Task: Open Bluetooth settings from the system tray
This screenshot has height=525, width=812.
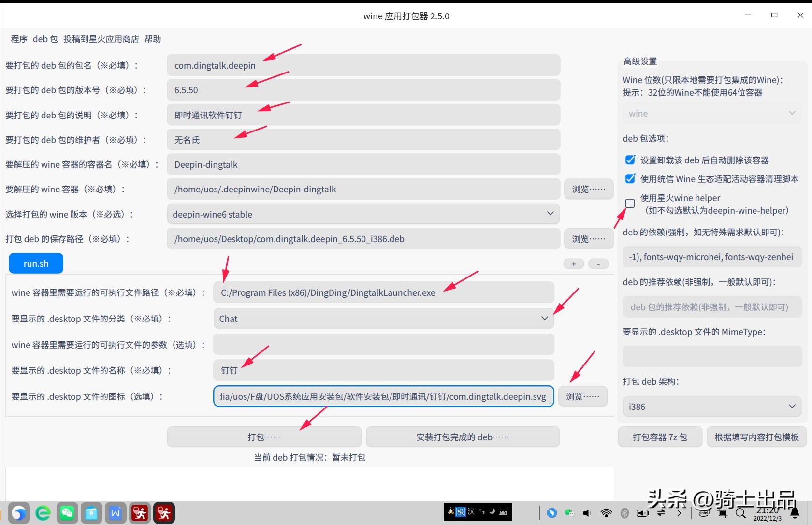Action: 624,513
